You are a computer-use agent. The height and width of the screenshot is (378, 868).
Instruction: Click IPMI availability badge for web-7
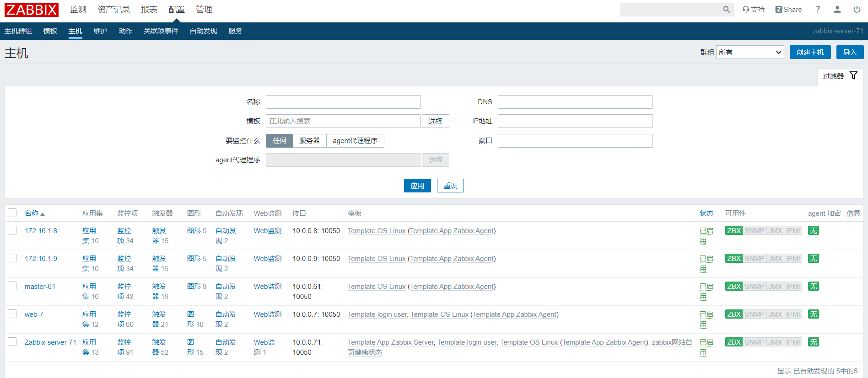(x=793, y=314)
